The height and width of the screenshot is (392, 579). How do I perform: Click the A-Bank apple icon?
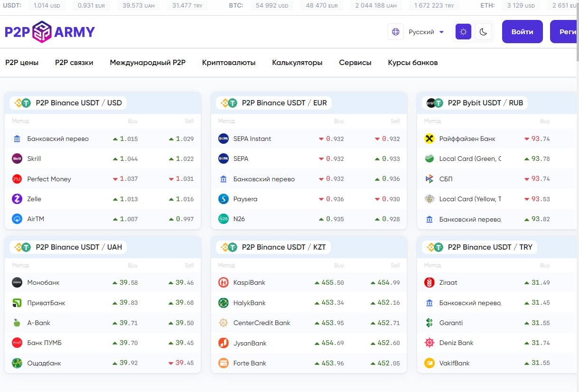coord(17,323)
